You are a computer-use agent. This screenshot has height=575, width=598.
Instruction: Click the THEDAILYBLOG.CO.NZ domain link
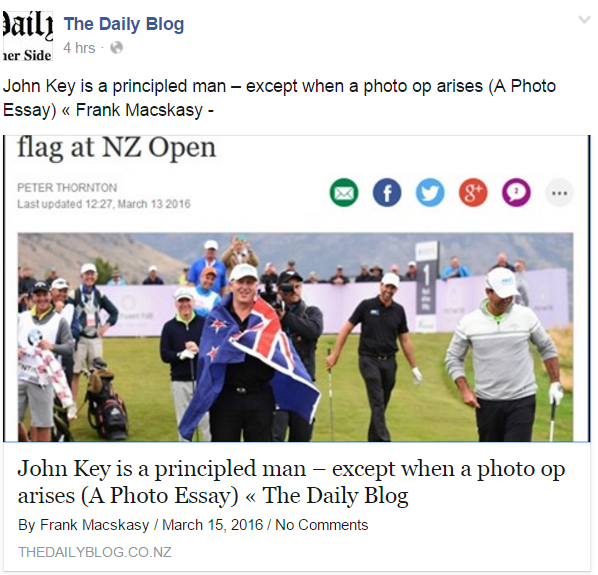pos(95,552)
